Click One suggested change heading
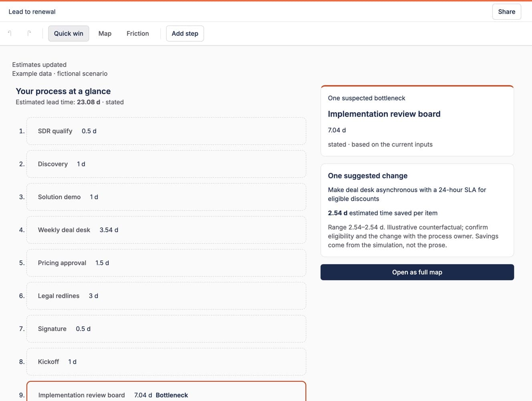The image size is (532, 401). click(368, 176)
